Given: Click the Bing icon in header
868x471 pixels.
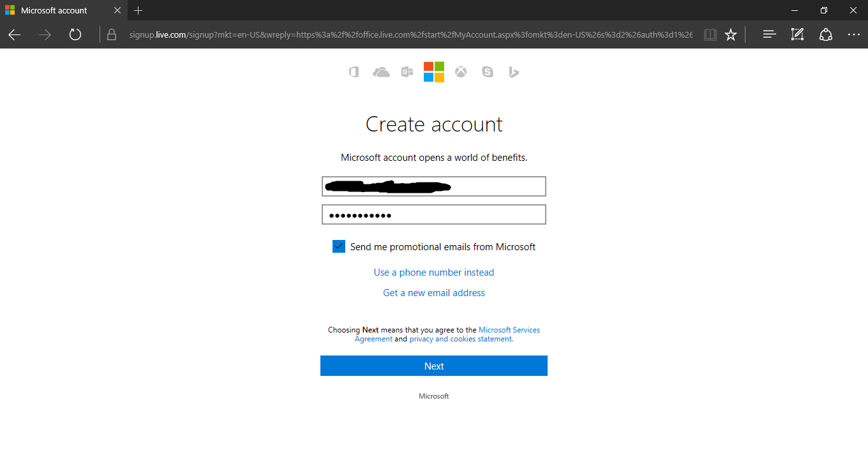Looking at the screenshot, I should (x=514, y=72).
